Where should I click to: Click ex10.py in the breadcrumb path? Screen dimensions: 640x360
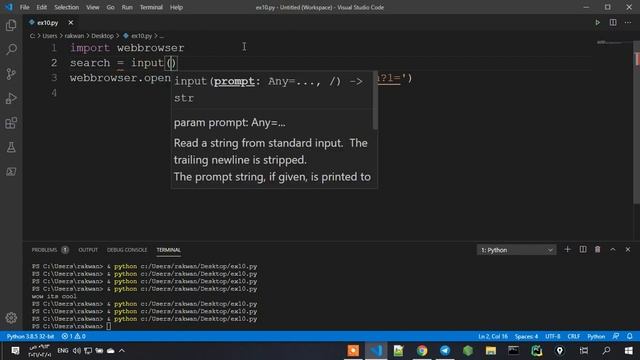pos(141,36)
